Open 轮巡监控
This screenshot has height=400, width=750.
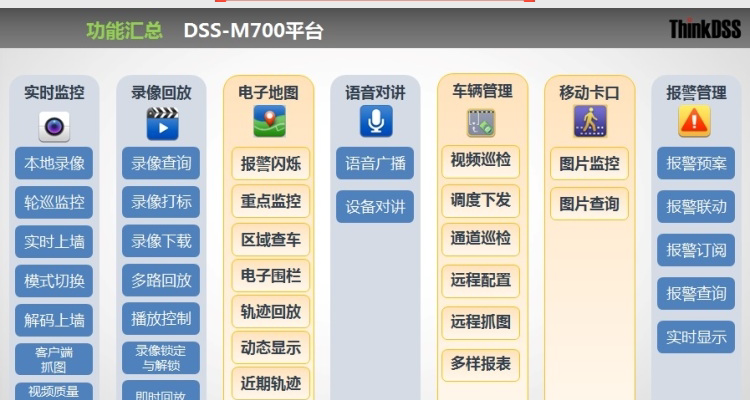[x=54, y=202]
